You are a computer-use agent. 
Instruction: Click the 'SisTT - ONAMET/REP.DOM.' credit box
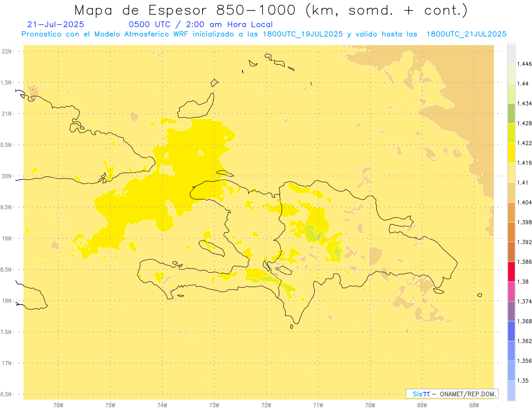pos(452,394)
